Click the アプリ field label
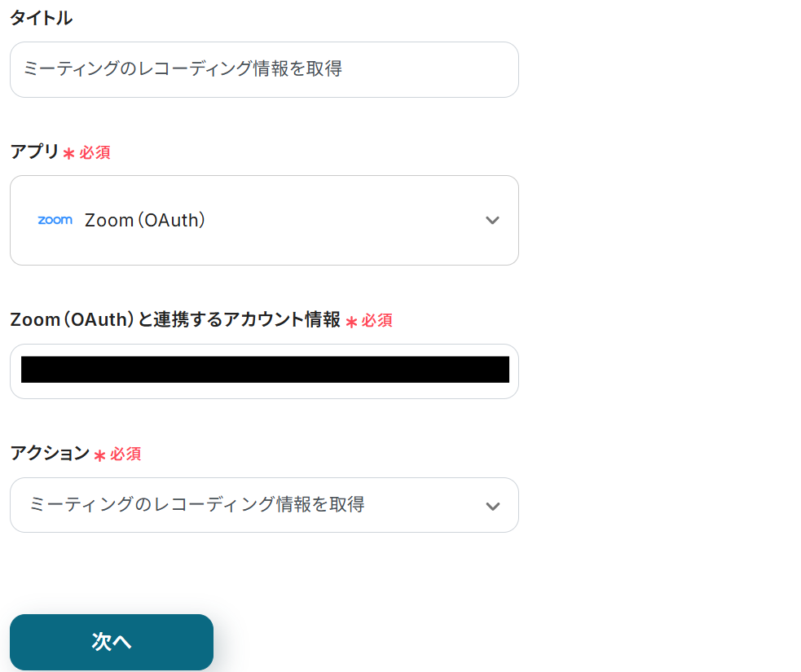This screenshot has width=801, height=672. [x=34, y=152]
